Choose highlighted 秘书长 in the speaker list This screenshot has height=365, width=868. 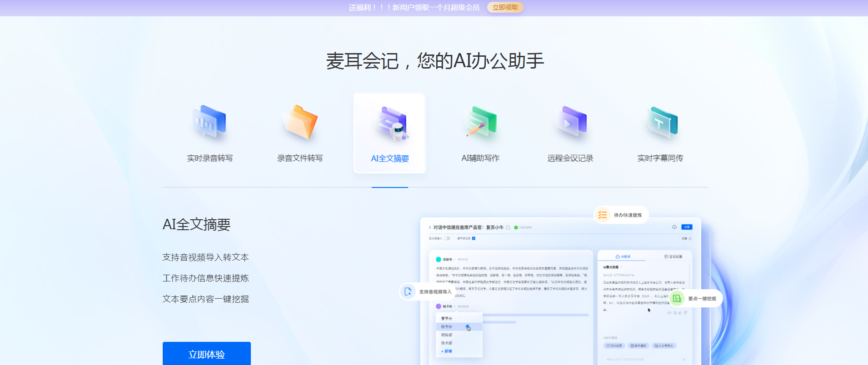tap(459, 327)
